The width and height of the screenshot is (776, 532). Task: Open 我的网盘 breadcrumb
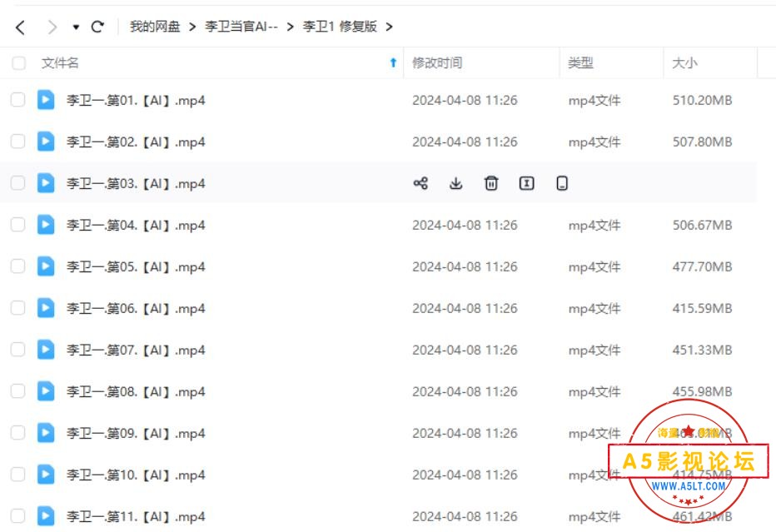pyautogui.click(x=155, y=27)
